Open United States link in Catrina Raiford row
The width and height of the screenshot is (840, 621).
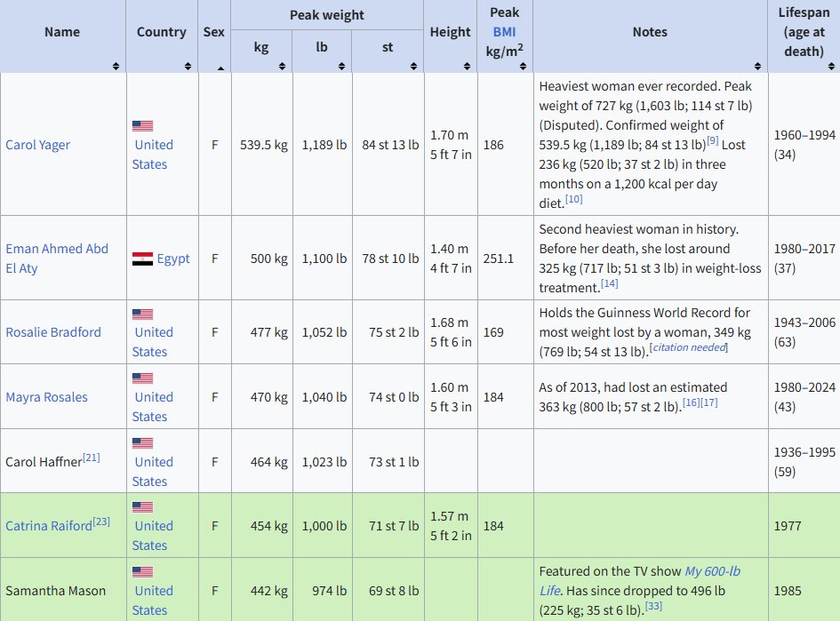click(153, 536)
